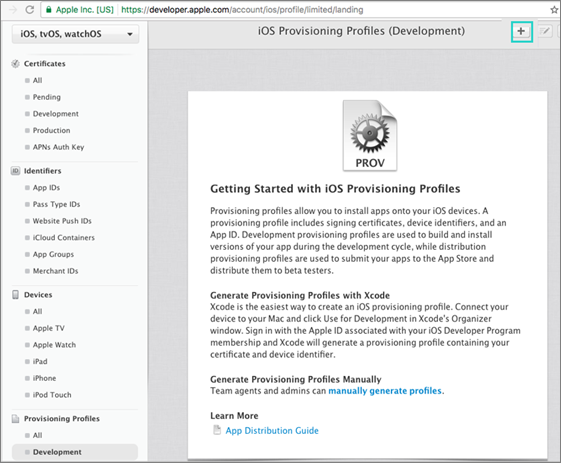This screenshot has height=463, width=561.
Task: Go forward with the browser arrow
Action: [x=13, y=10]
